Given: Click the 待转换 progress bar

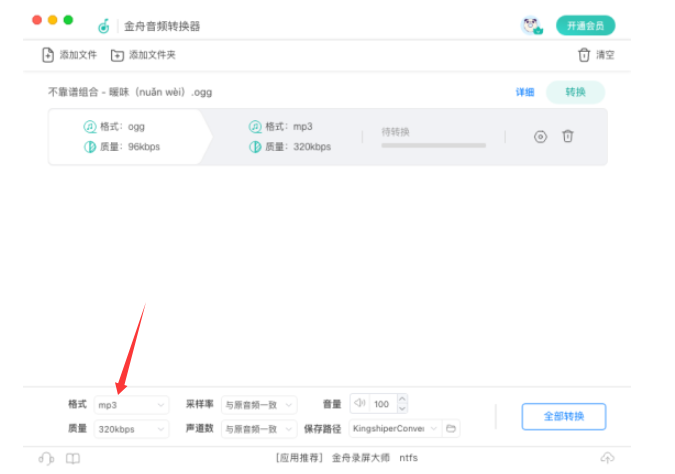Looking at the screenshot, I should tap(433, 146).
